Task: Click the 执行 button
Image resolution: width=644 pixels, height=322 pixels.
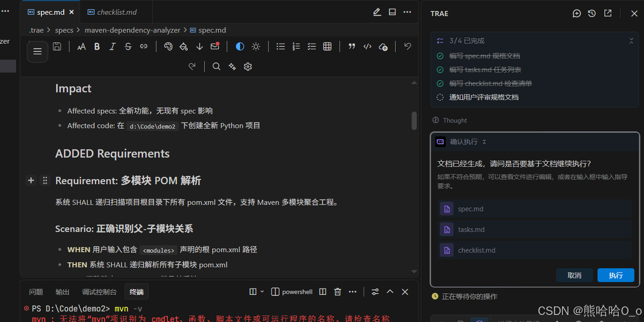Action: pos(616,275)
